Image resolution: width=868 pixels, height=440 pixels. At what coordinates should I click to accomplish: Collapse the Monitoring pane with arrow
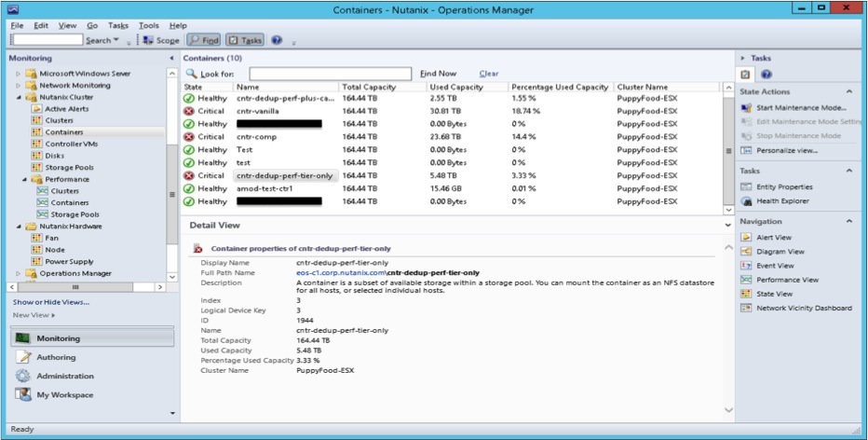click(171, 58)
